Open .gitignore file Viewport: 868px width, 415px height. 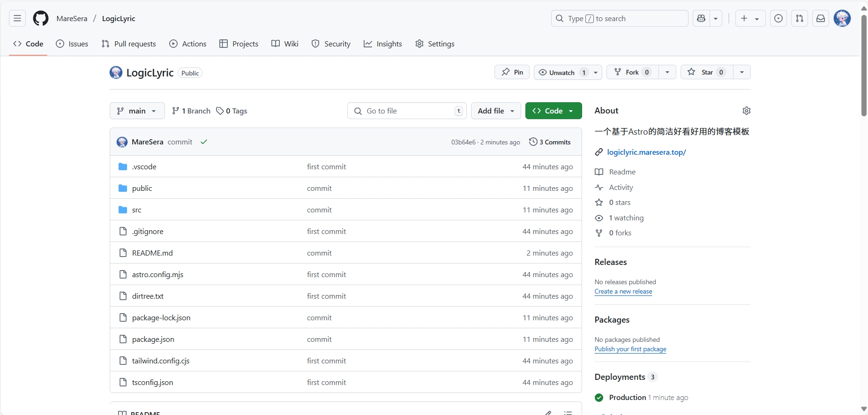click(148, 231)
